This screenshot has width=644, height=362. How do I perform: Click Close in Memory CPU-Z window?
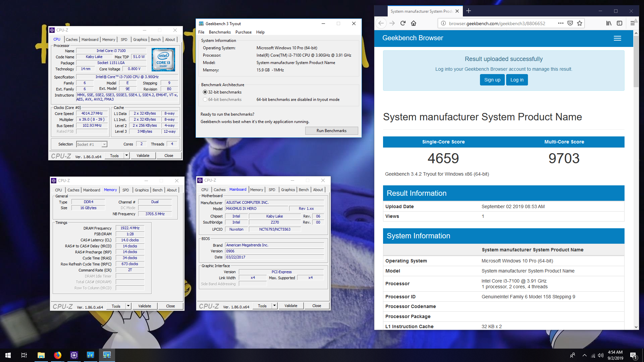click(170, 306)
